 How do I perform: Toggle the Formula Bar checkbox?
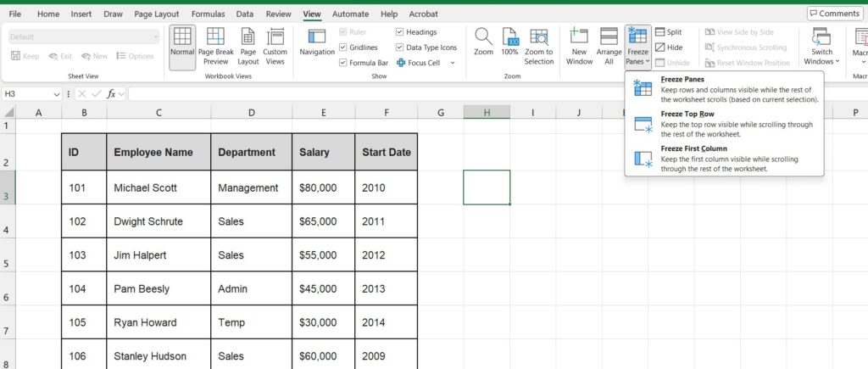342,63
